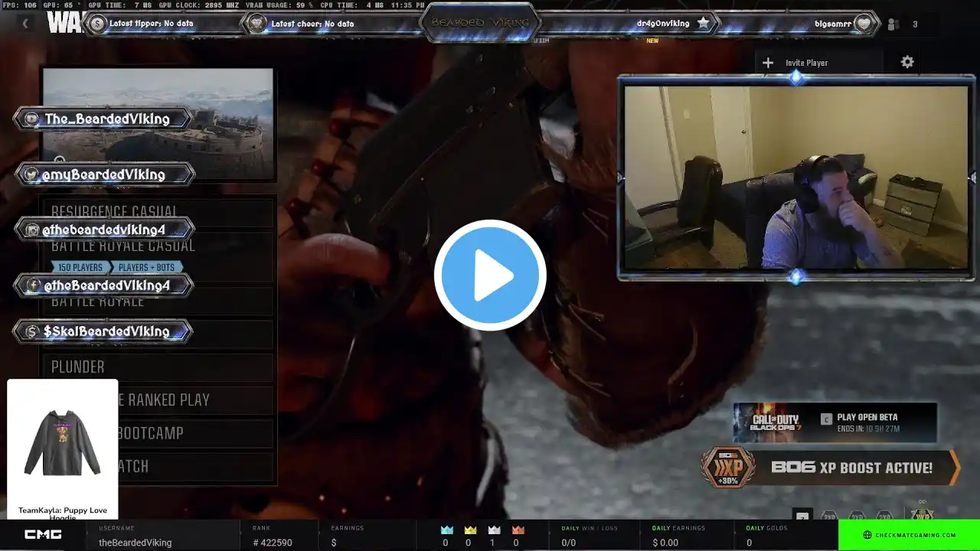The image size is (980, 551).
Task: Open the party members icon showing 3
Action: pos(893,24)
